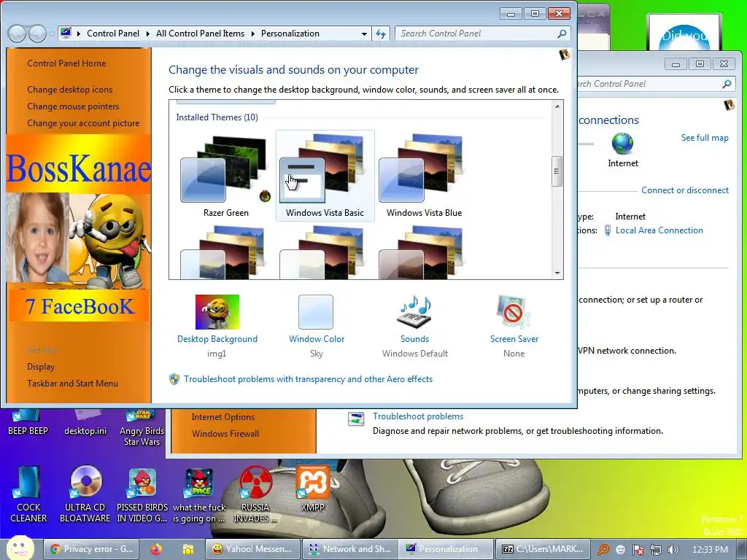Open Desktop Background settings icon
The image size is (747, 560).
click(x=217, y=312)
